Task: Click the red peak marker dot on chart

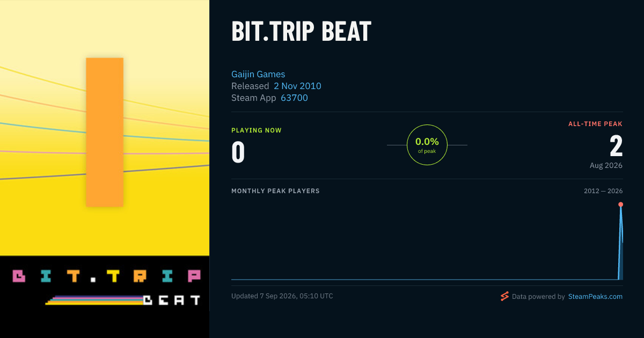Action: click(620, 204)
